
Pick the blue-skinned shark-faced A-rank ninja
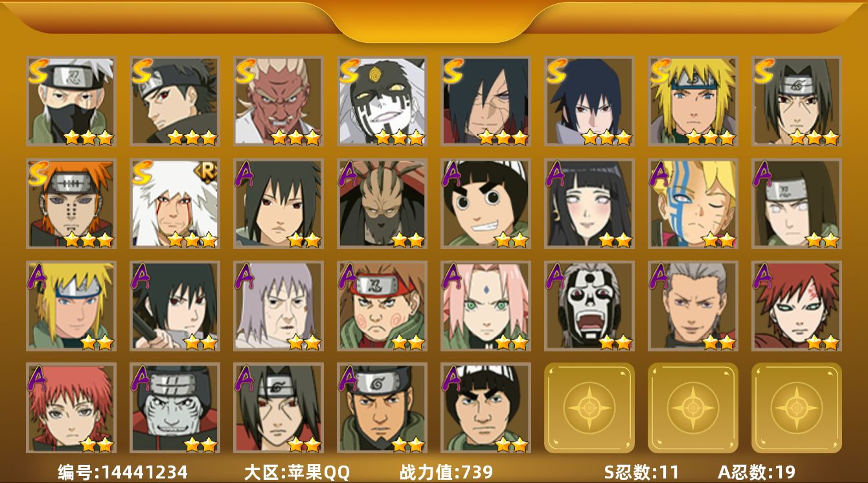point(175,408)
